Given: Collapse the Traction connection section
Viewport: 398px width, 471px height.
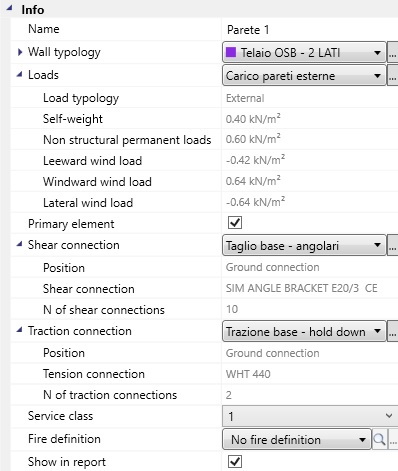Looking at the screenshot, I should tap(19, 331).
